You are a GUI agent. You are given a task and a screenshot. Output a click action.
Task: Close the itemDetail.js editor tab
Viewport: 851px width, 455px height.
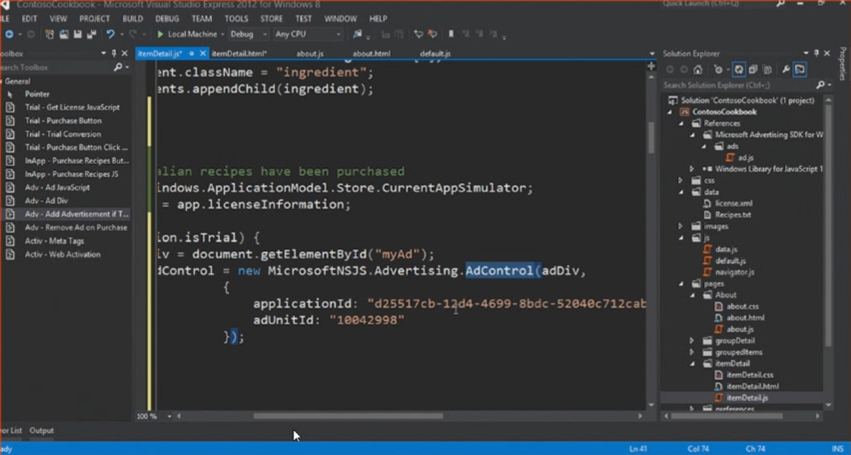(203, 53)
